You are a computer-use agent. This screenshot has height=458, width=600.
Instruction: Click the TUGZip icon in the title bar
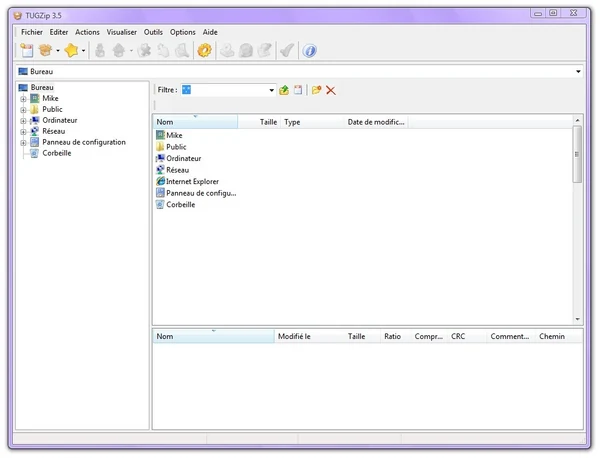18,16
